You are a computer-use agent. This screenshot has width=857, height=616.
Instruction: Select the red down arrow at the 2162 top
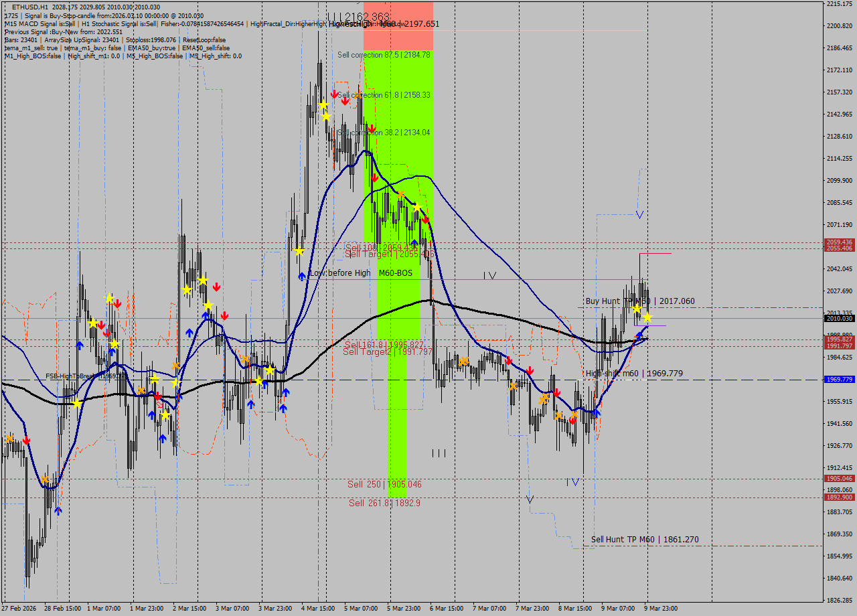click(x=333, y=94)
